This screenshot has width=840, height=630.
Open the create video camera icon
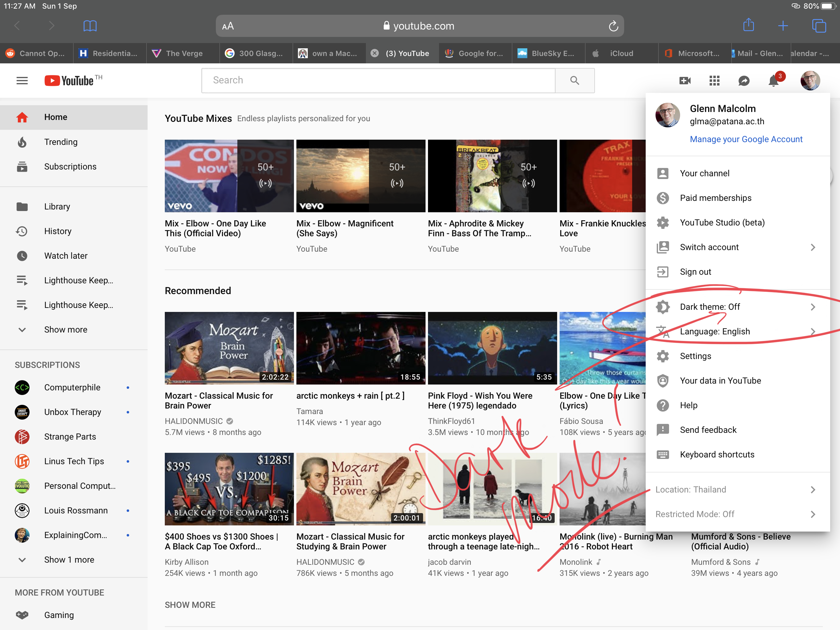(685, 81)
